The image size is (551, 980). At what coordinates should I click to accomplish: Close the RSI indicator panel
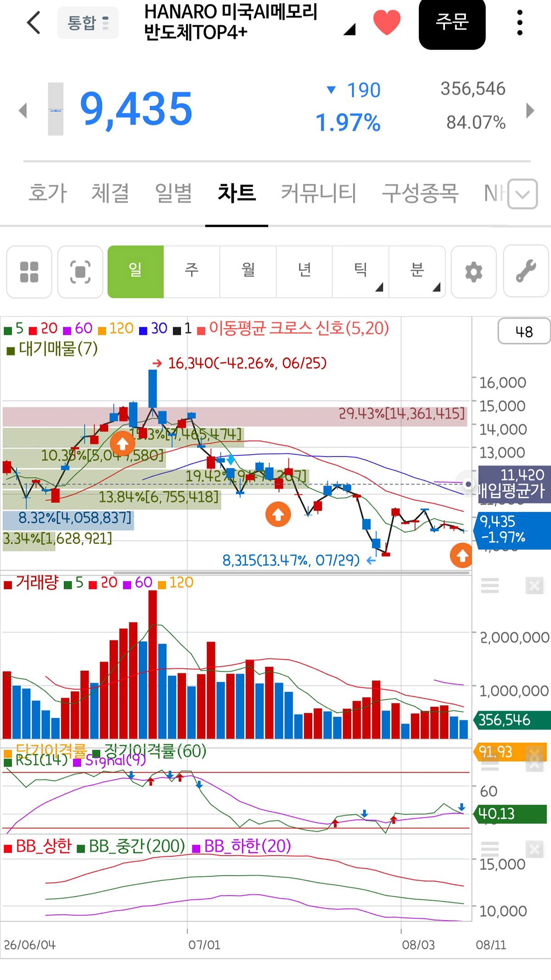tap(534, 763)
